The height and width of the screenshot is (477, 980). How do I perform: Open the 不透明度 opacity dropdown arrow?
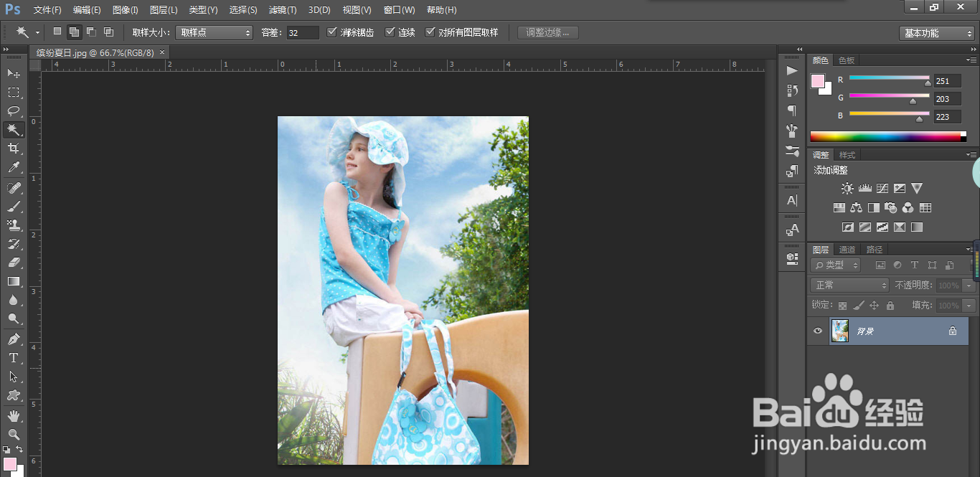click(x=970, y=285)
